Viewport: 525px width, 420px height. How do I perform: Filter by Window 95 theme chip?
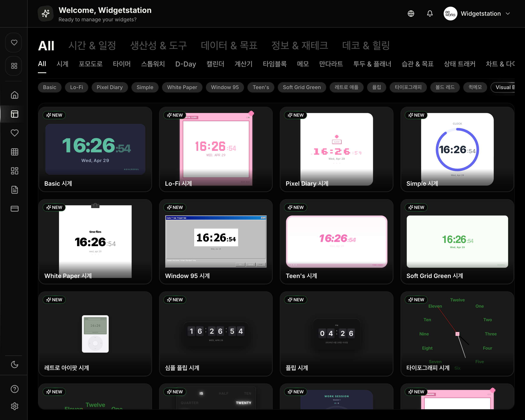(225, 87)
